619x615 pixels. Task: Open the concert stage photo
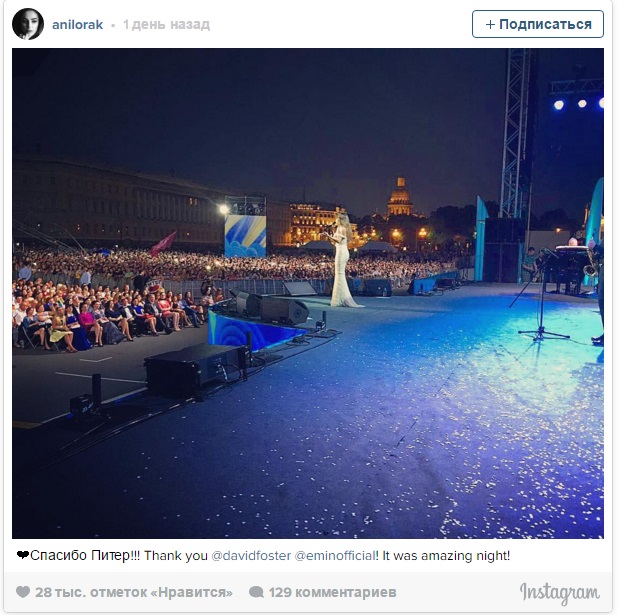308,293
